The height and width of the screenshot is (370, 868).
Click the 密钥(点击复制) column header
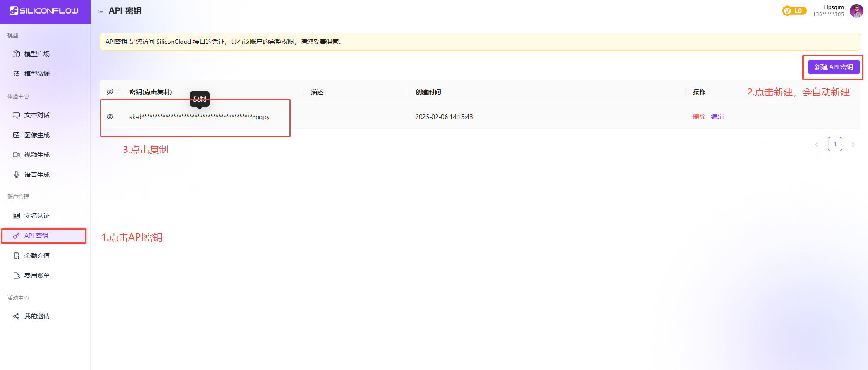point(150,92)
